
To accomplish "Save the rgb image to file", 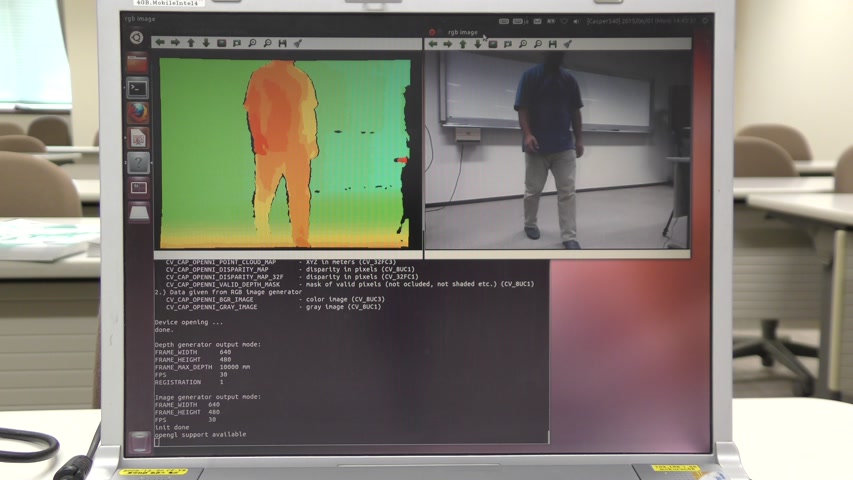I will (553, 44).
